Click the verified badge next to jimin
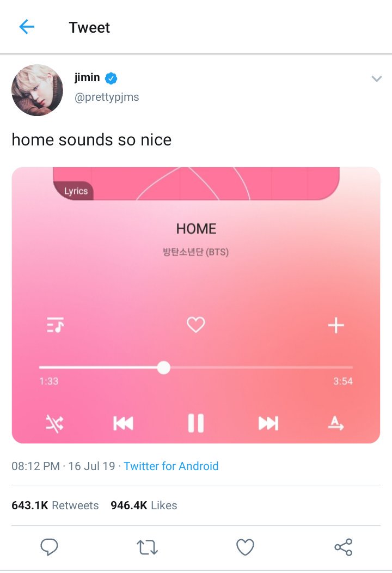 point(111,78)
